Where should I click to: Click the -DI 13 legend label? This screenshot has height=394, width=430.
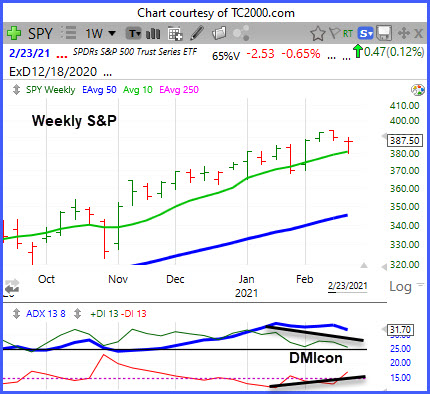coord(133,314)
